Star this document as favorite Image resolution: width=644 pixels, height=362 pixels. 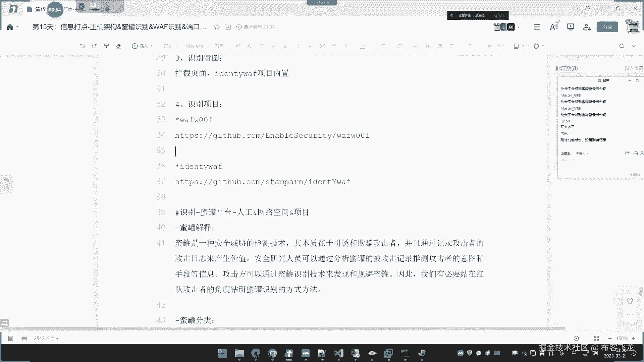pos(217,27)
